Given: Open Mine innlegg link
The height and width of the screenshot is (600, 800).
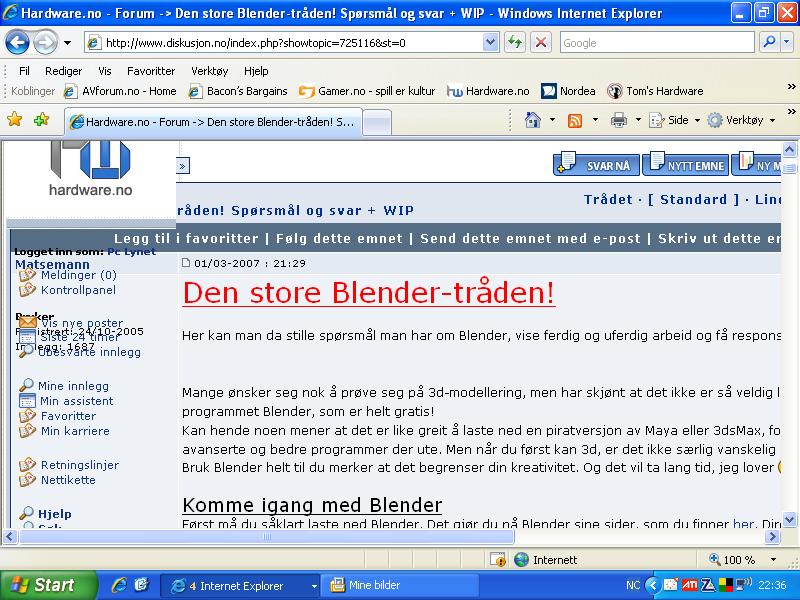Looking at the screenshot, I should point(73,386).
